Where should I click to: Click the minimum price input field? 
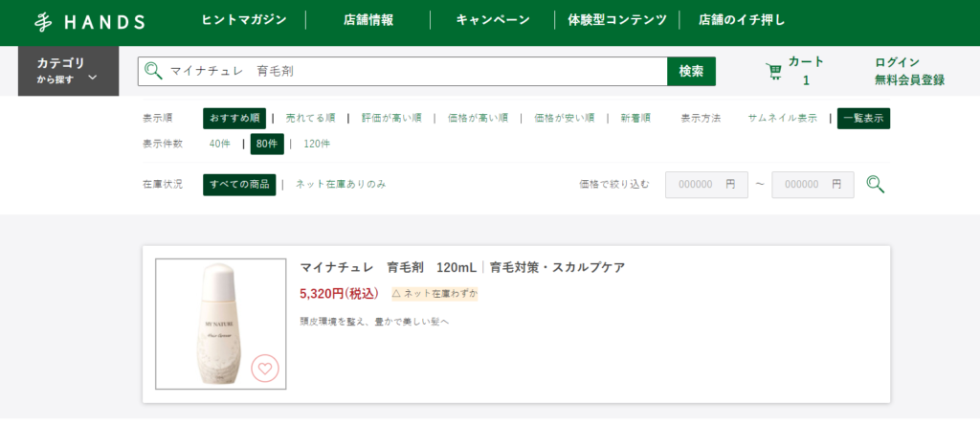[706, 185]
